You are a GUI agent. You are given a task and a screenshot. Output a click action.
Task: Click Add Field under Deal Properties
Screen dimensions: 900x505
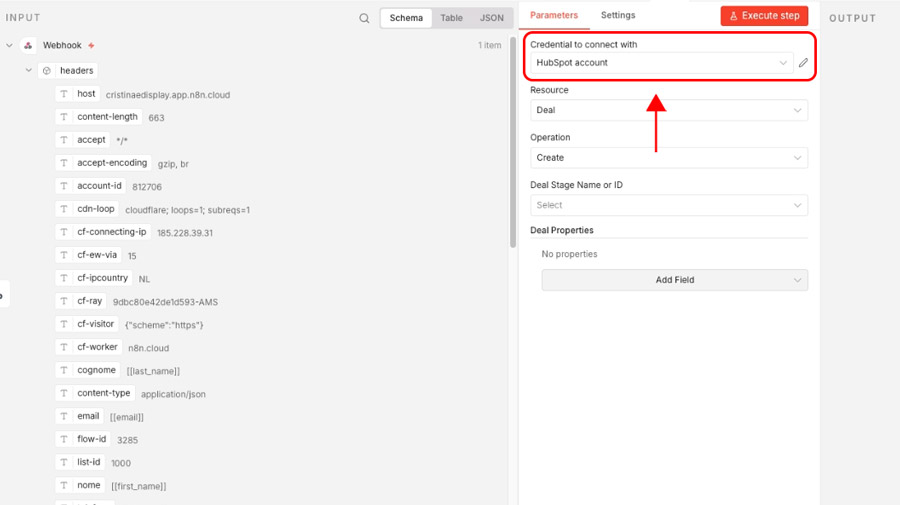point(674,280)
